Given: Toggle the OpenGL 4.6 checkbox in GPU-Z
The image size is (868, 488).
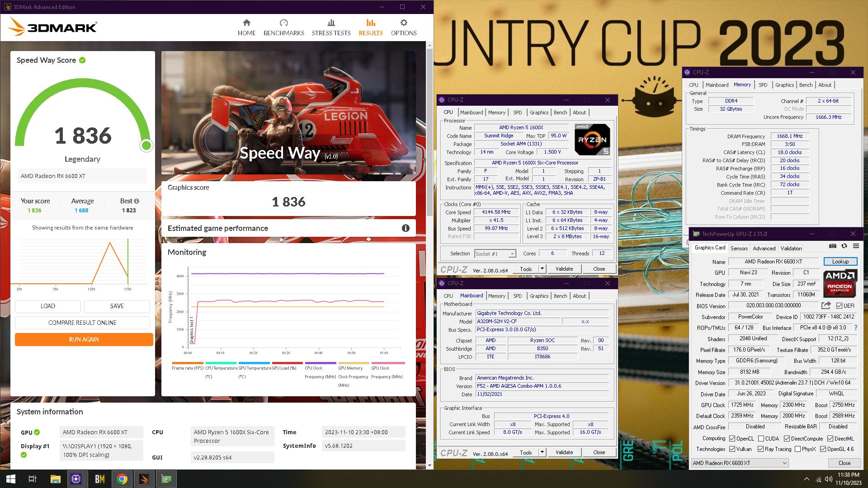Looking at the screenshot, I should coord(823,449).
